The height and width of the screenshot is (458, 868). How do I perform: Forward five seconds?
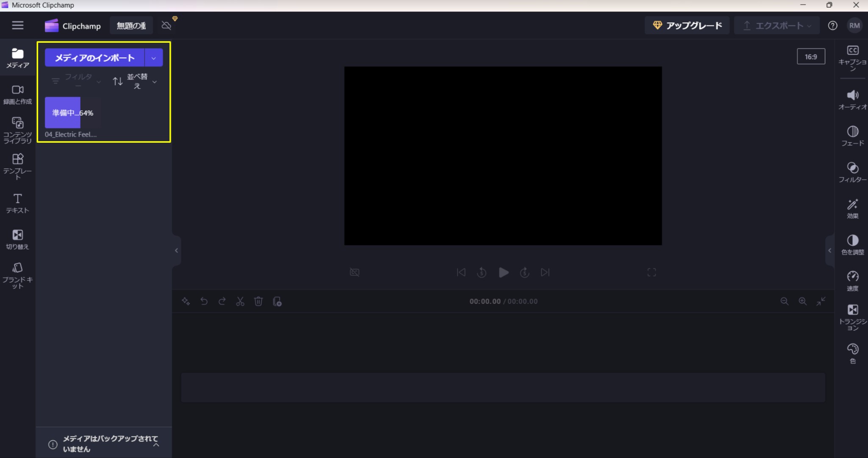525,272
